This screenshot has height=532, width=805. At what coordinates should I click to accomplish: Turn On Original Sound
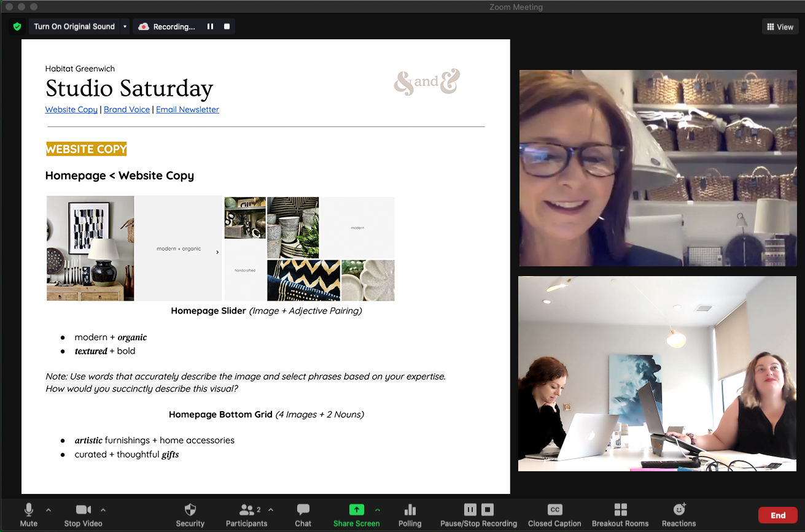tap(74, 26)
